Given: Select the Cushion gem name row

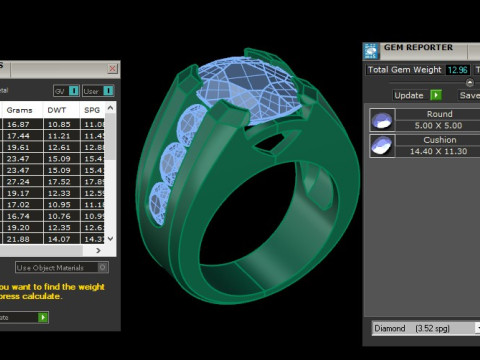Looking at the screenshot, I should tap(439, 140).
